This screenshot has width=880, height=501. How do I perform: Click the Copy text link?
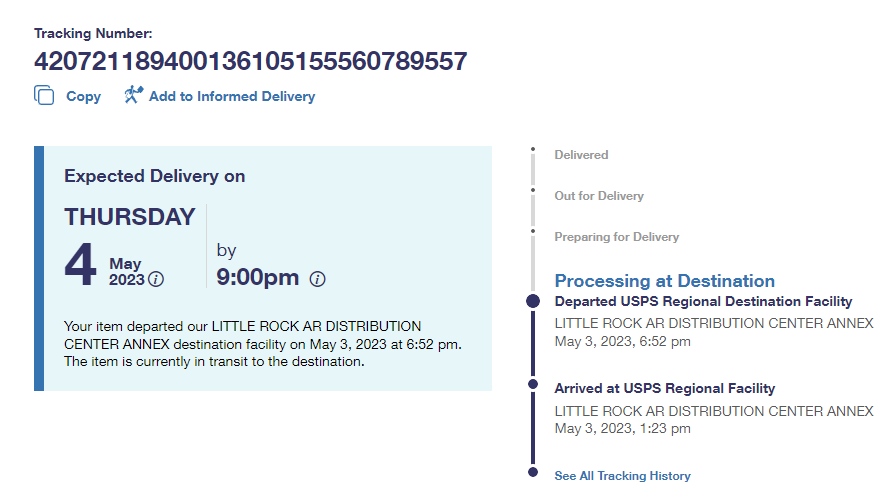[x=83, y=97]
